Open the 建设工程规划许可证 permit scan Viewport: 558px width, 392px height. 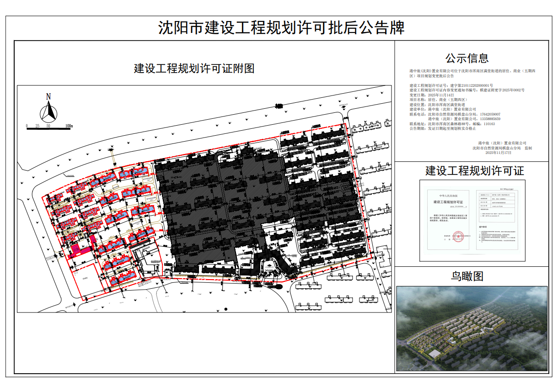[x=472, y=220]
